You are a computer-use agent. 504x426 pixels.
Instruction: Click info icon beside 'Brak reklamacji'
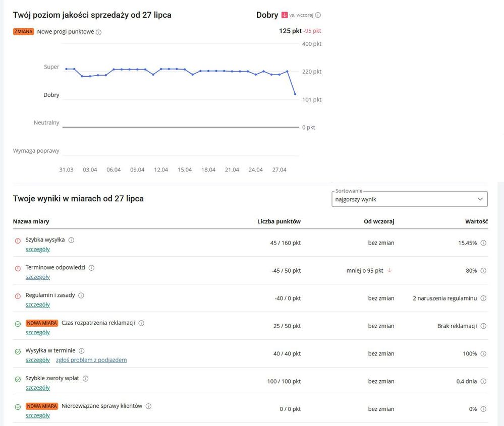pos(483,326)
